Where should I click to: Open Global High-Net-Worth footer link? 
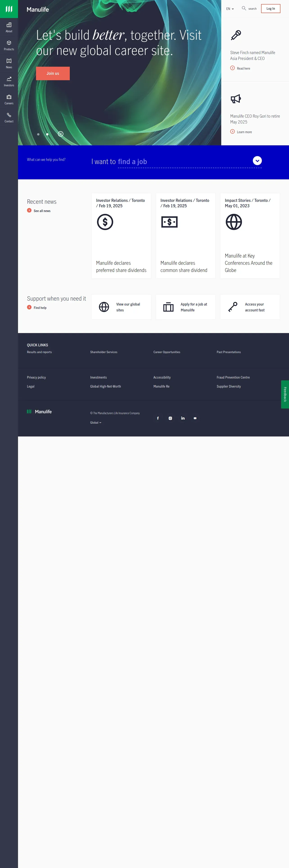(x=105, y=386)
